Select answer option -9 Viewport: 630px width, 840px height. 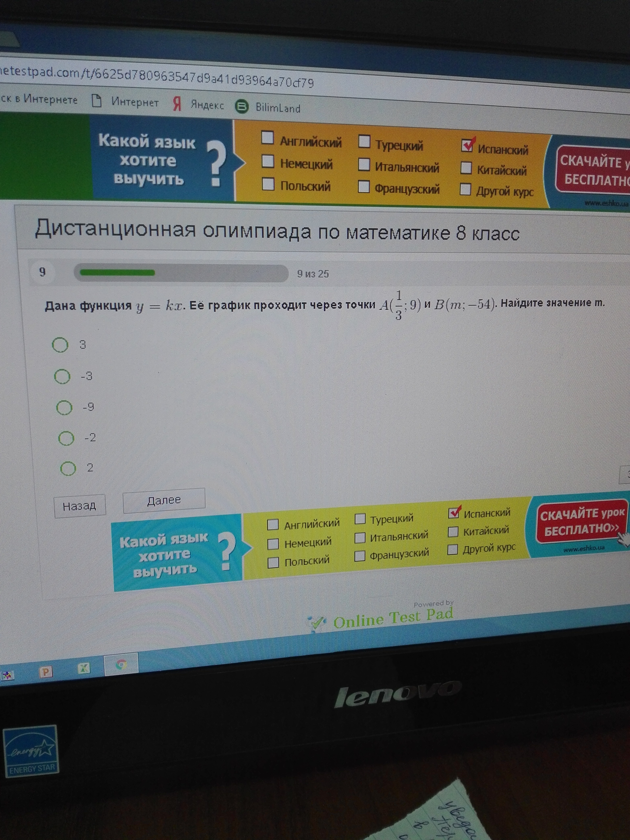click(x=64, y=407)
